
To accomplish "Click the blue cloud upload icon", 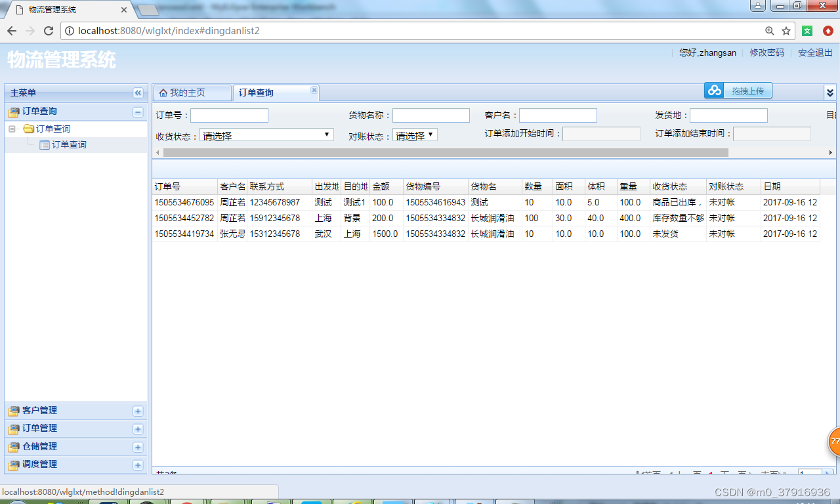I will pyautogui.click(x=714, y=91).
